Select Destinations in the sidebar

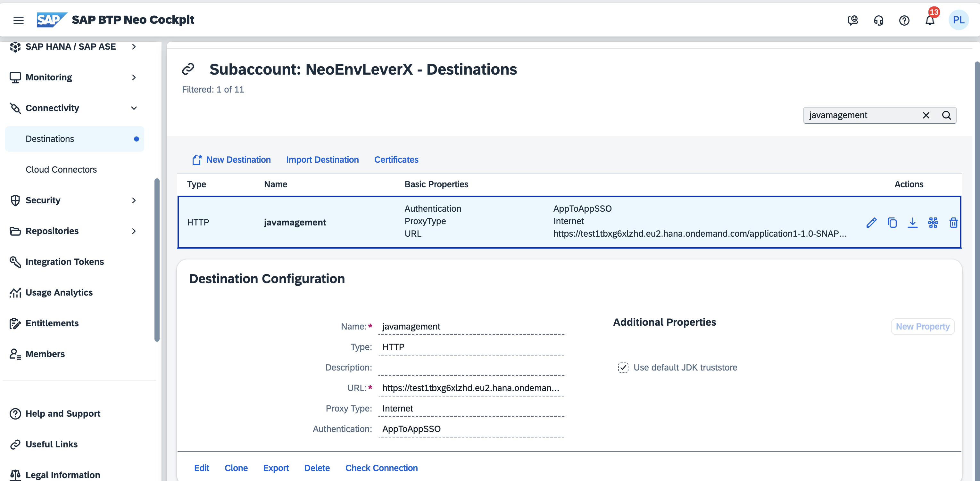[x=75, y=139]
